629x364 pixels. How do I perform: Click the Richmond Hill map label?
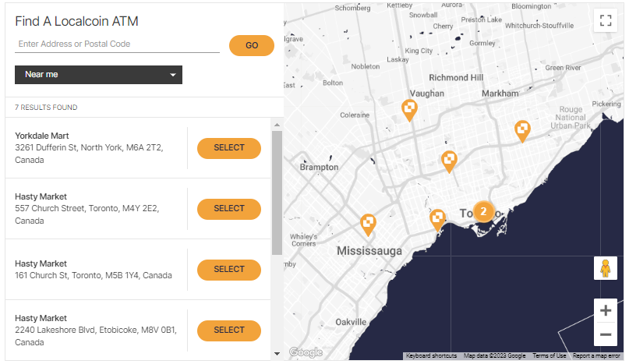pyautogui.click(x=456, y=78)
